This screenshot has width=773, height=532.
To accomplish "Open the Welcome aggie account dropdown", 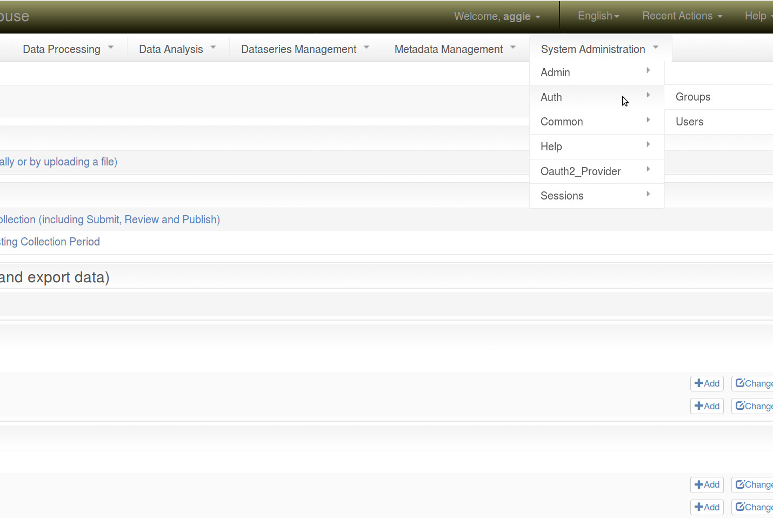I will coord(496,16).
